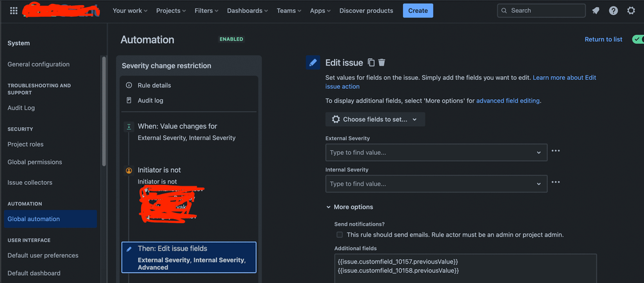
Task: Click the ENABLED status badge
Action: click(231, 39)
